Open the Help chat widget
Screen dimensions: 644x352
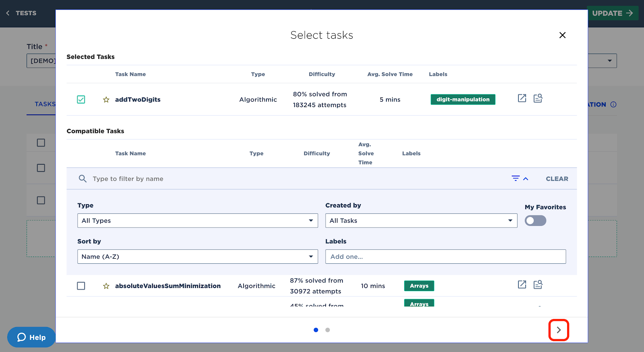pos(31,337)
